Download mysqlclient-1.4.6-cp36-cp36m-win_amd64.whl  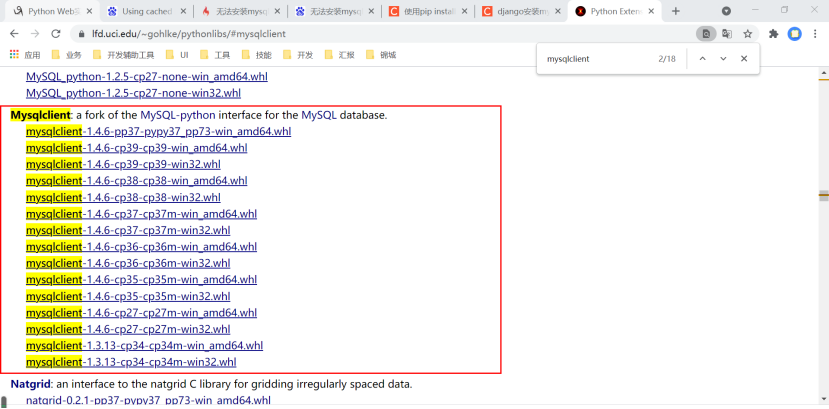(141, 246)
